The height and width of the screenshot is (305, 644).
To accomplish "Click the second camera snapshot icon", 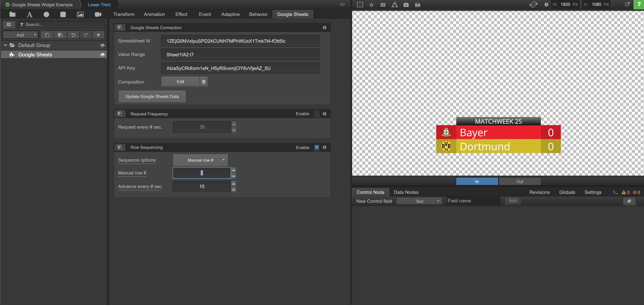I will (x=417, y=5).
